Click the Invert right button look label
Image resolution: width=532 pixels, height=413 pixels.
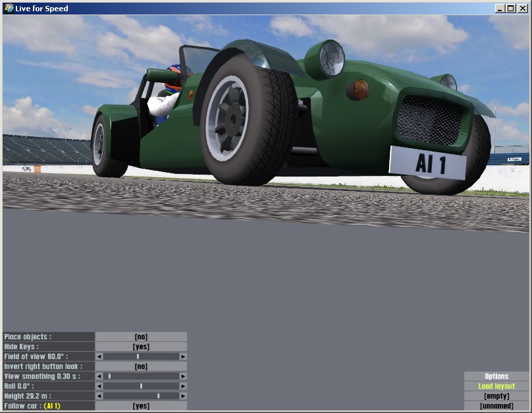coord(49,366)
